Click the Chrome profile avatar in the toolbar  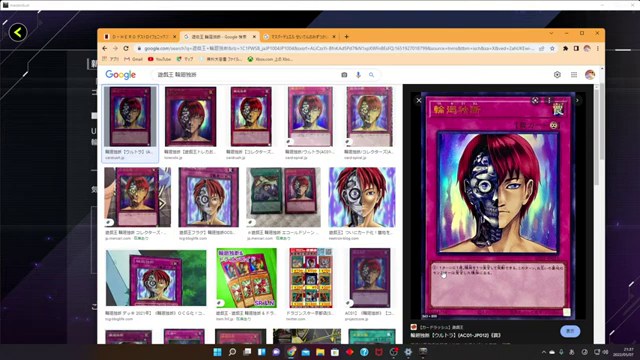coord(587,48)
